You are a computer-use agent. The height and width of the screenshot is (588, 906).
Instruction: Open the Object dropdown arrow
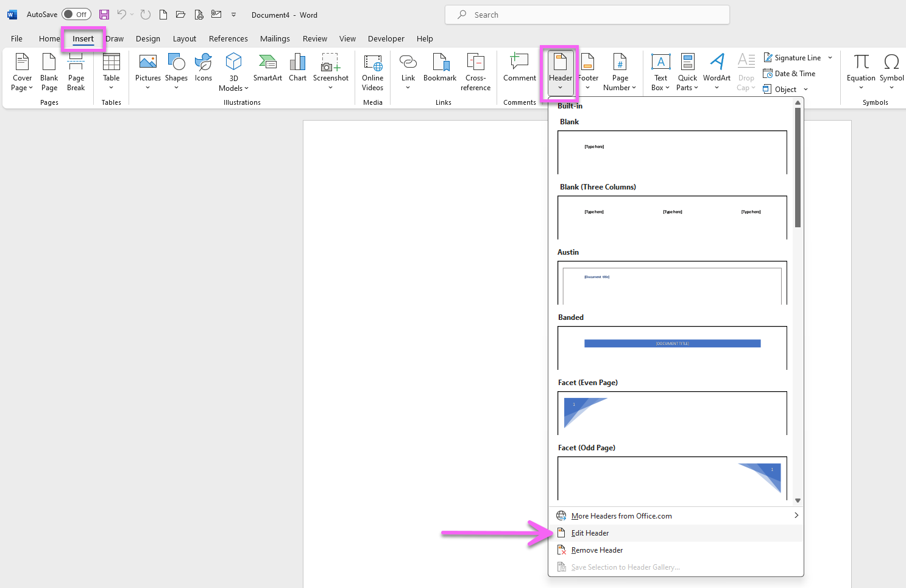(x=804, y=89)
